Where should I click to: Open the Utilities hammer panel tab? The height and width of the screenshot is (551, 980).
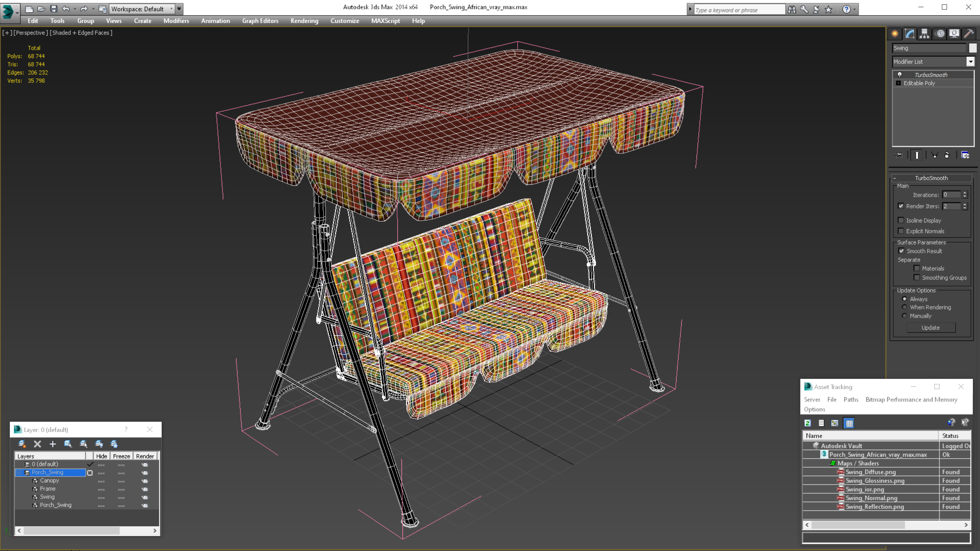(969, 33)
